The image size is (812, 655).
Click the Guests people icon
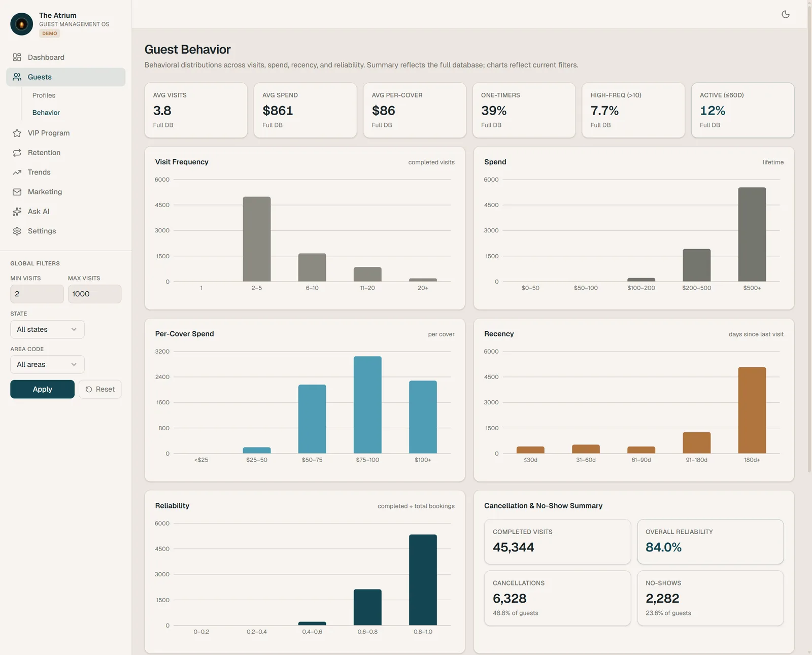17,77
